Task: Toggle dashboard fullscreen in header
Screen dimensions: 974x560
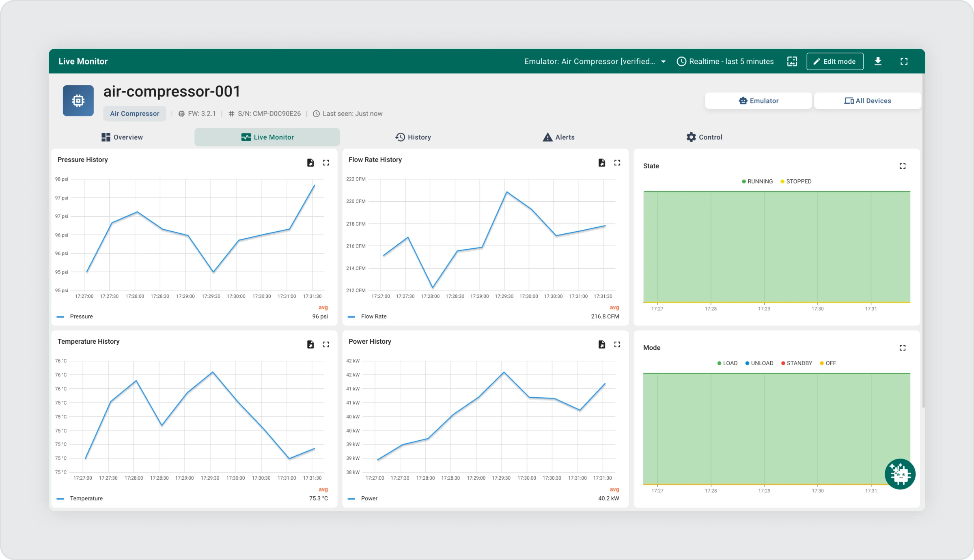Action: point(904,61)
